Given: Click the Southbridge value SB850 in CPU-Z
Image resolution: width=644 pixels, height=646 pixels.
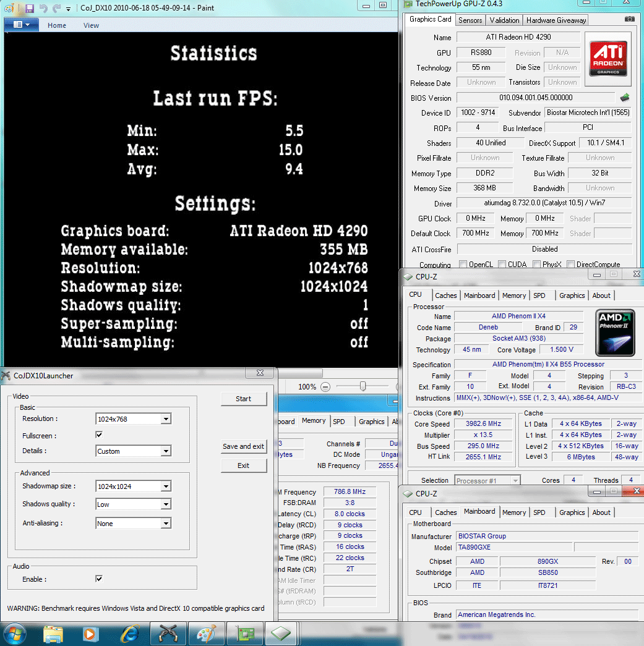Looking at the screenshot, I should 547,572.
